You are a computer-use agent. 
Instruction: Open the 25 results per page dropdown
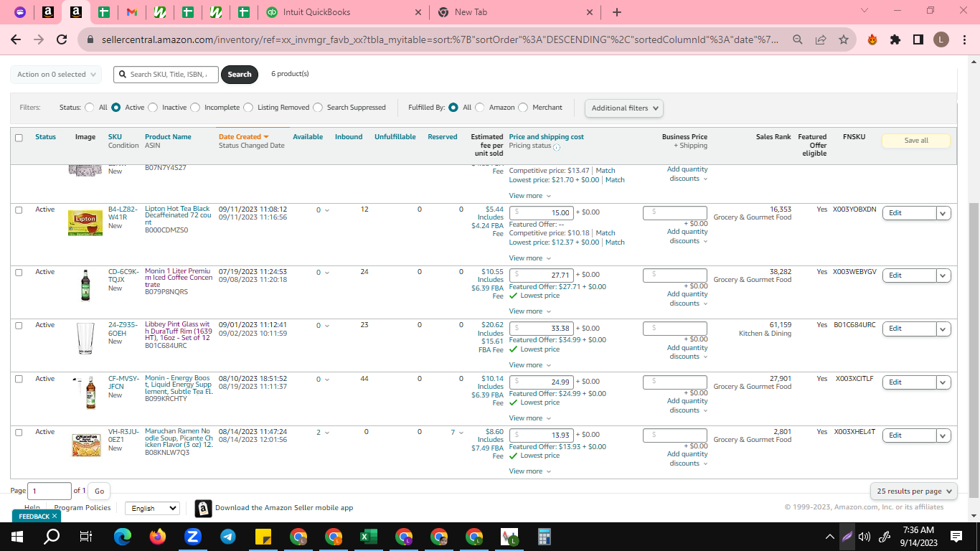pyautogui.click(x=914, y=491)
